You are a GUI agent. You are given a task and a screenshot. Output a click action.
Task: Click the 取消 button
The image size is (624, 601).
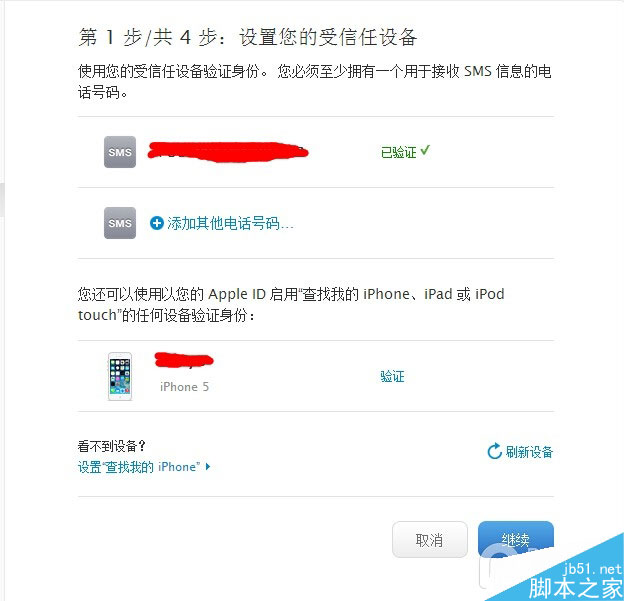[429, 540]
